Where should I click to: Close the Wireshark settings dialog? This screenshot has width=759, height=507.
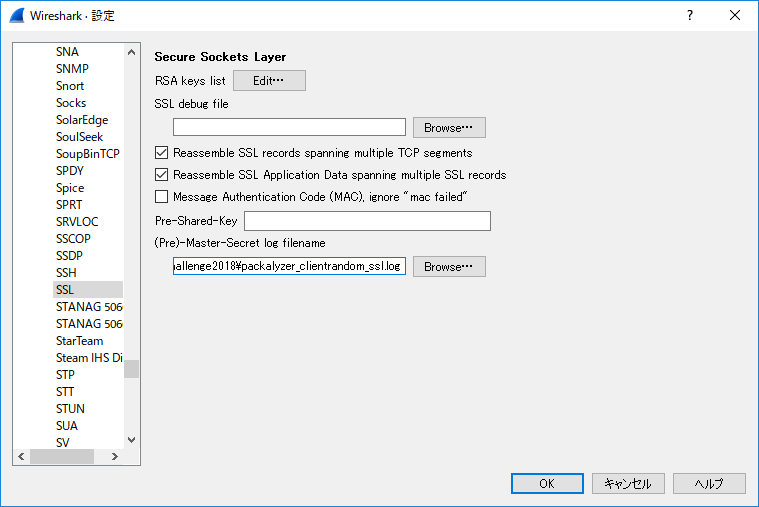[735, 15]
